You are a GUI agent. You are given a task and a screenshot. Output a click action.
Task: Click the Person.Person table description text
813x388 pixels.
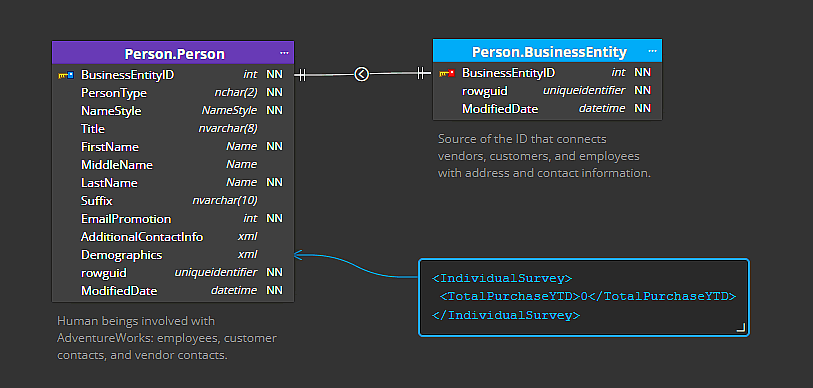pyautogui.click(x=167, y=338)
